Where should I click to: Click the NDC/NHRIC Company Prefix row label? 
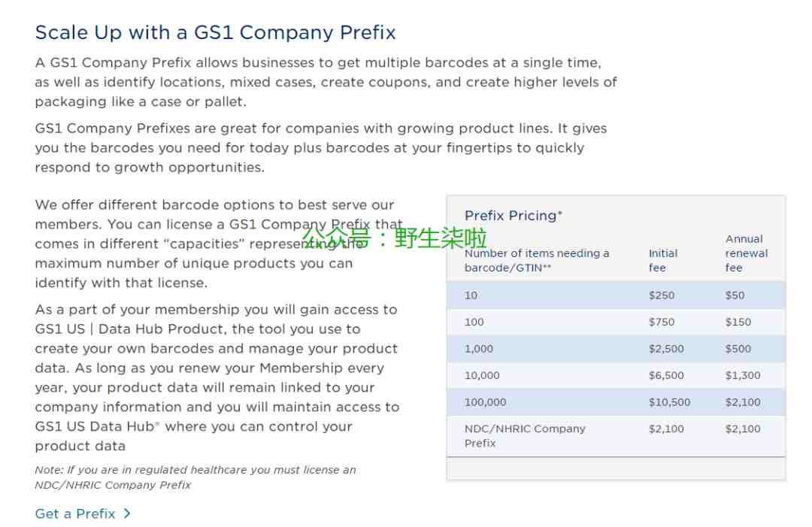[x=525, y=436]
